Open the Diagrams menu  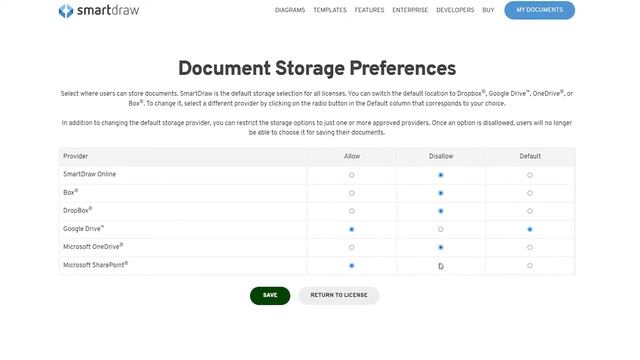[290, 10]
